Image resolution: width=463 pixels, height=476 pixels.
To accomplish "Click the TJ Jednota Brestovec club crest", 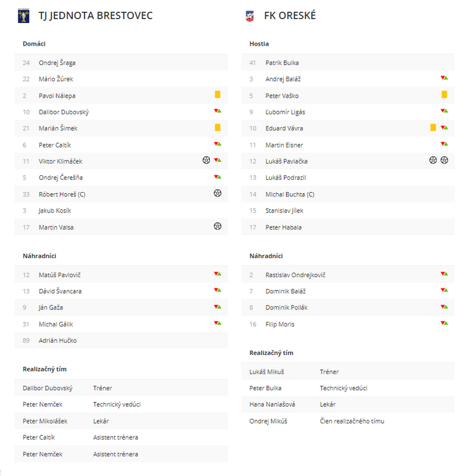I will tap(23, 16).
